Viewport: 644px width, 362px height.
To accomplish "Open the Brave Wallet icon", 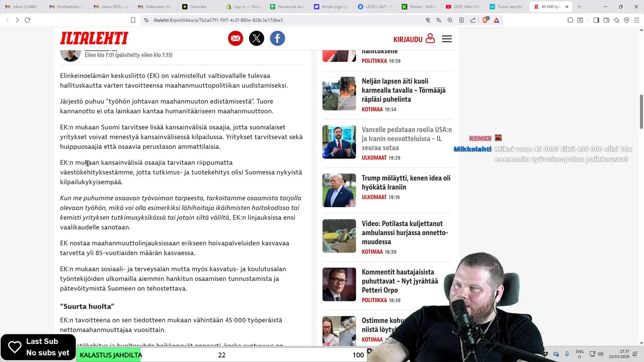I will pos(606,20).
